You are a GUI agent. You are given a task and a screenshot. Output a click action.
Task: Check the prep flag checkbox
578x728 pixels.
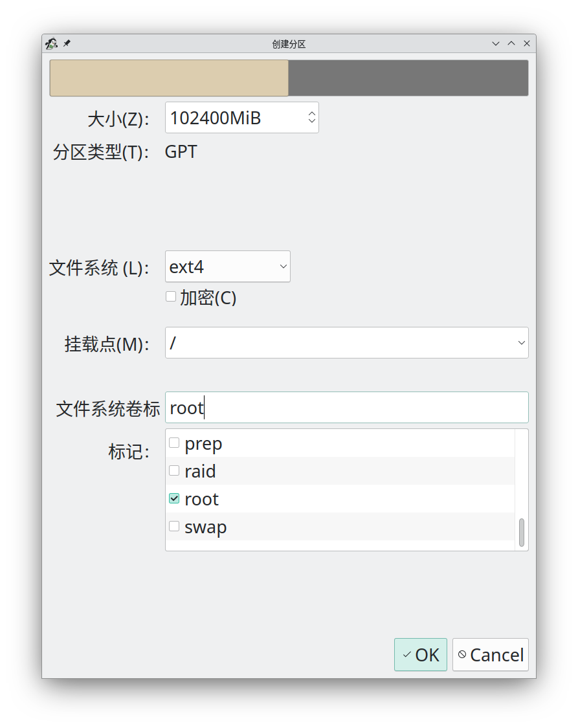(x=174, y=443)
